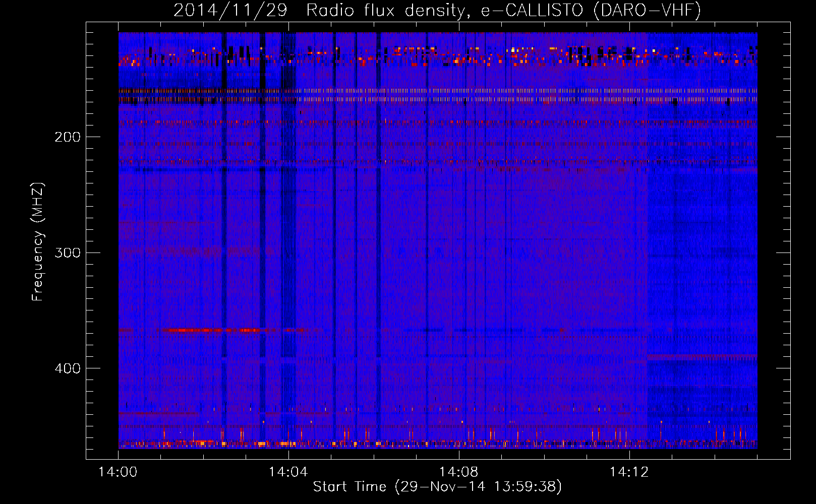Click the '14:12' time axis label
This screenshot has height=504, width=816.
(x=629, y=472)
